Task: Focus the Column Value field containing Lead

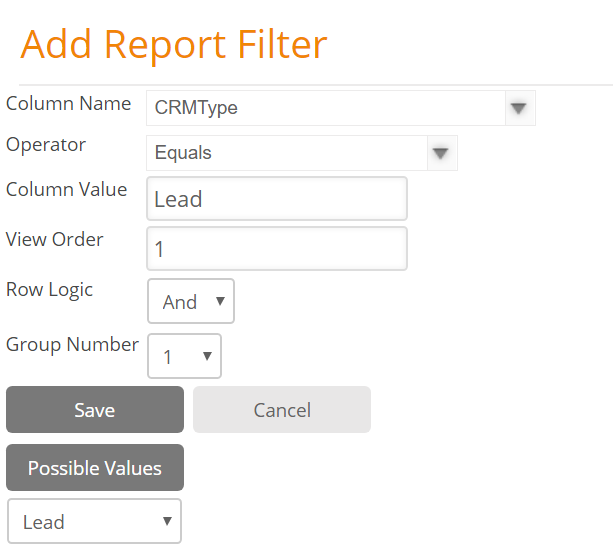Action: [277, 199]
